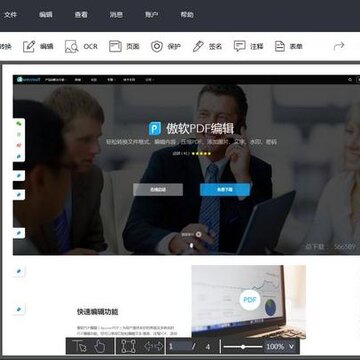Click the 快速编辑功能 heading
The width and height of the screenshot is (360, 360).
(x=97, y=312)
